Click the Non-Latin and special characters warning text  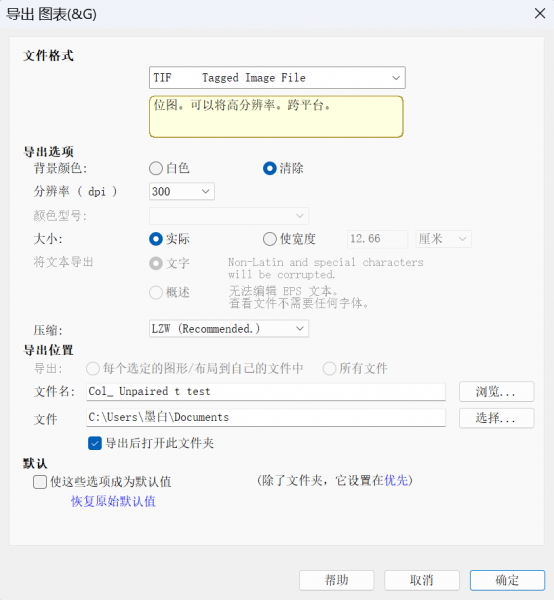point(326,268)
